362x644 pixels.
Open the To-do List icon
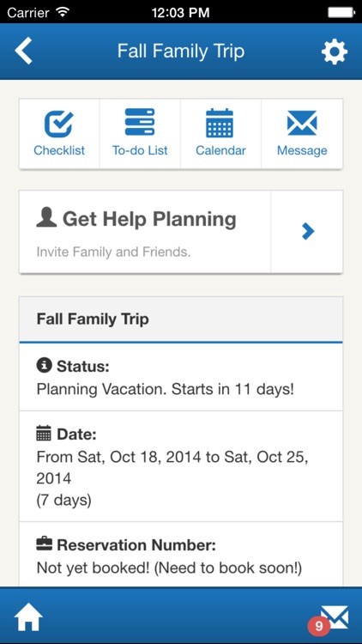tap(140, 122)
